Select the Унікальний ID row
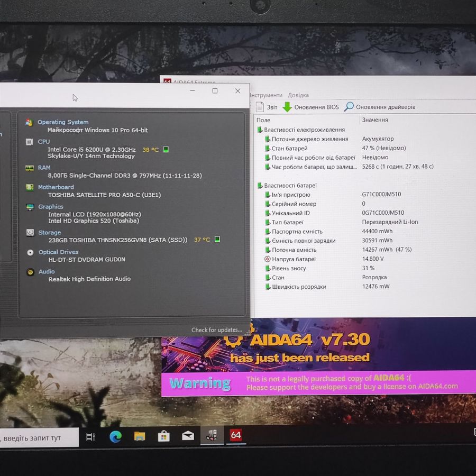 (364, 213)
